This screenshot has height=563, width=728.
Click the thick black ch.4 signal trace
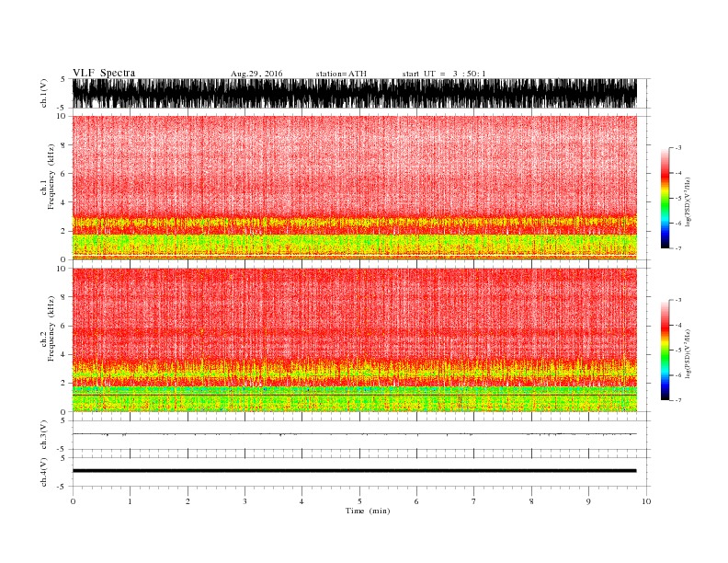[354, 471]
